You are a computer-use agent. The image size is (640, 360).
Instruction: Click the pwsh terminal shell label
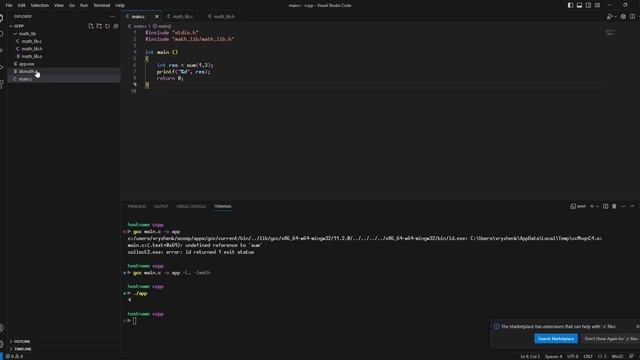click(x=578, y=206)
